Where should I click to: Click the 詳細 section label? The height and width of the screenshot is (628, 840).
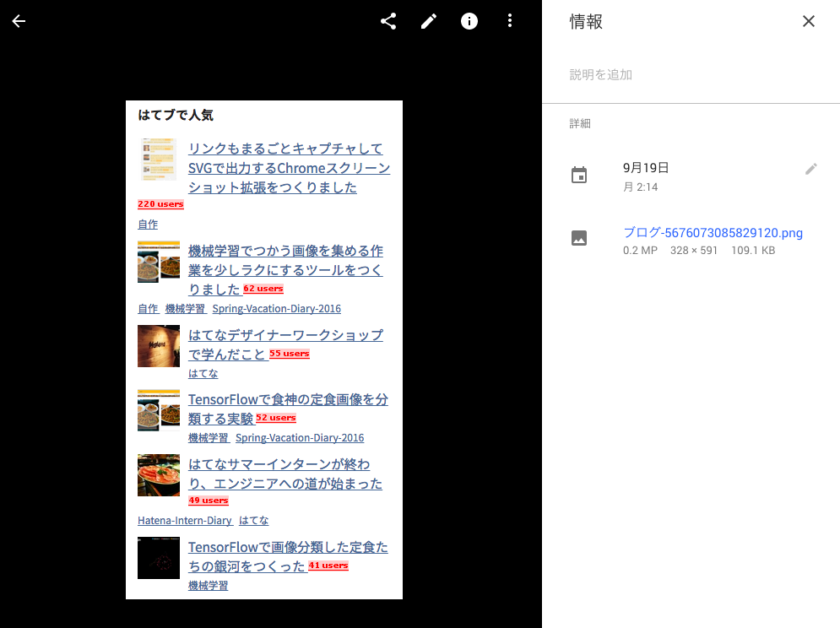click(580, 124)
